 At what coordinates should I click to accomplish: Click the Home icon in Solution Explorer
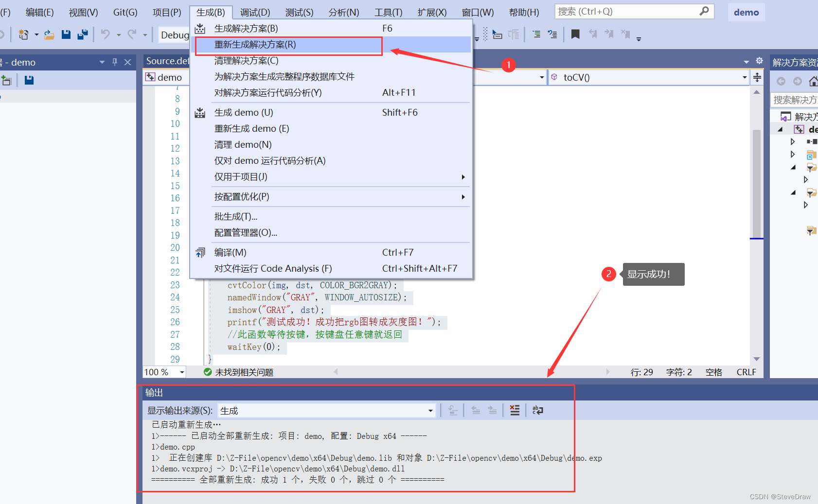click(813, 81)
